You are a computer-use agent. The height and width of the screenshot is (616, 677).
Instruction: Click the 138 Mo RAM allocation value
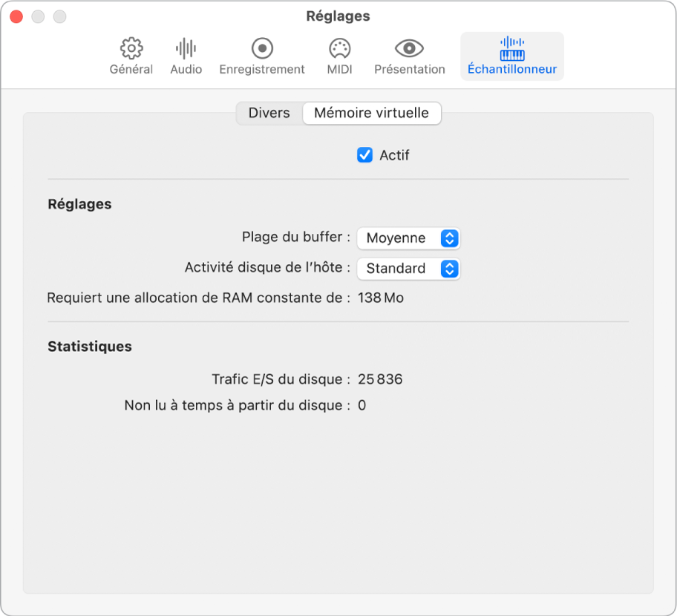point(381,298)
